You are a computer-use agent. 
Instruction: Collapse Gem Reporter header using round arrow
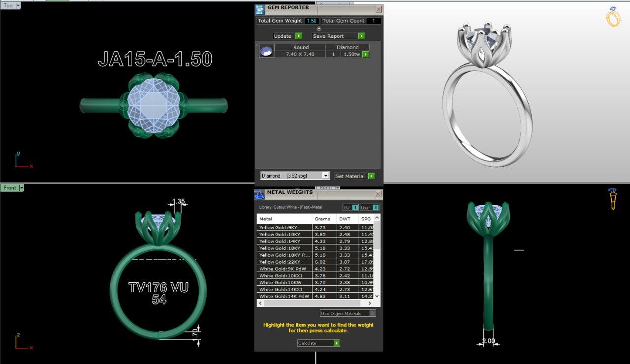pos(319,29)
